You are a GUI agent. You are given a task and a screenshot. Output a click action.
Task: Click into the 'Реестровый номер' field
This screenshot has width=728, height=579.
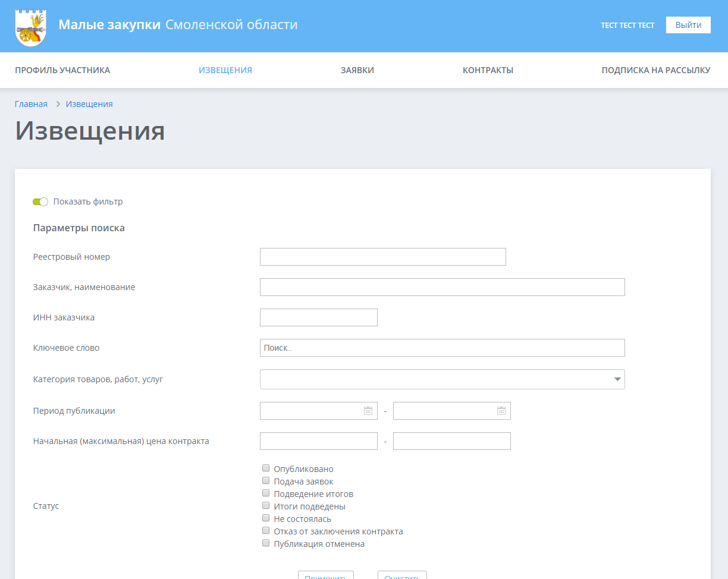pos(382,257)
